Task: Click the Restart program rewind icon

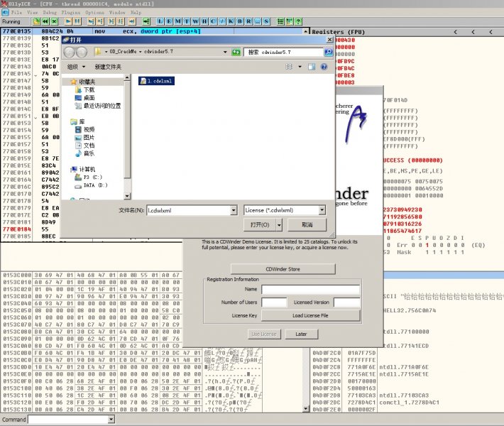Action: [x=45, y=21]
